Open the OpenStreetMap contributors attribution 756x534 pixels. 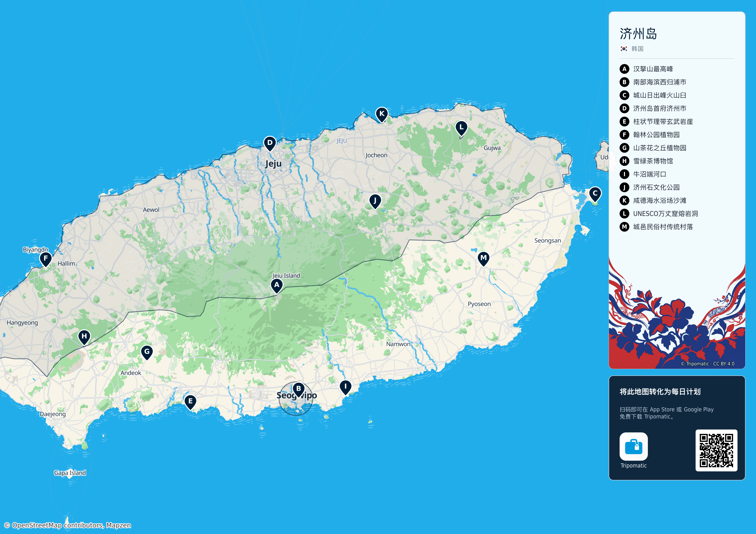67,525
